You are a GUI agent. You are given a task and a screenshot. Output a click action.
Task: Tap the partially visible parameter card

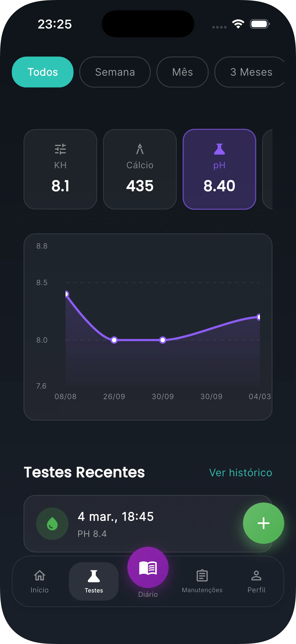point(268,169)
